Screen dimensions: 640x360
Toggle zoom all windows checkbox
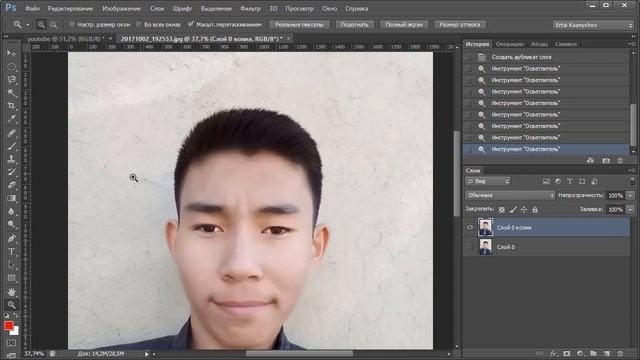click(138, 24)
